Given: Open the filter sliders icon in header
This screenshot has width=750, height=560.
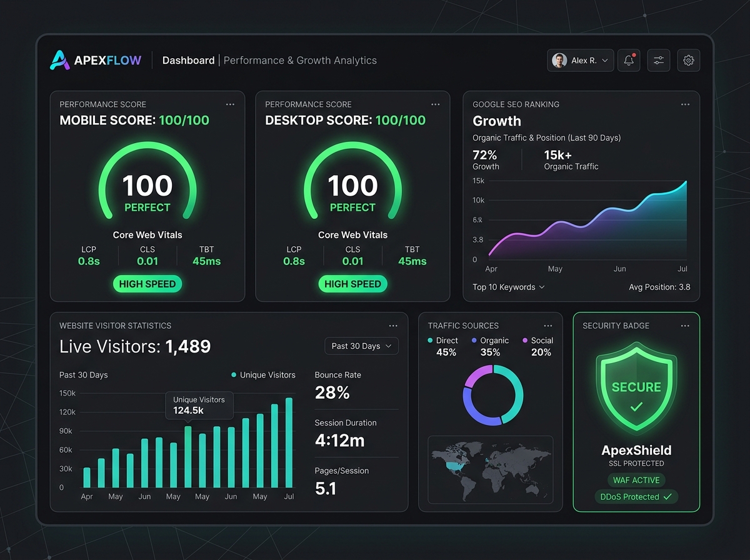Looking at the screenshot, I should point(659,61).
